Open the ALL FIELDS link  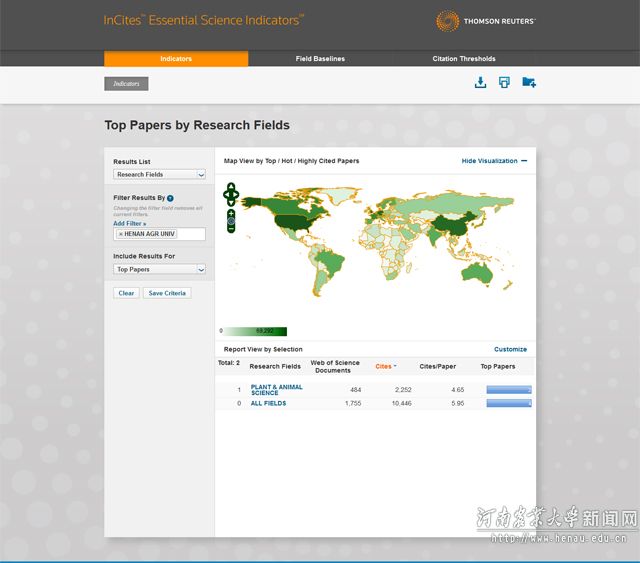[x=268, y=403]
